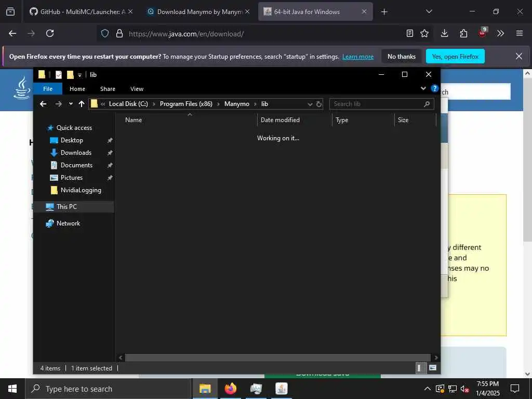The image size is (532, 399).
Task: Sort by Date modified column header
Action: tap(280, 120)
